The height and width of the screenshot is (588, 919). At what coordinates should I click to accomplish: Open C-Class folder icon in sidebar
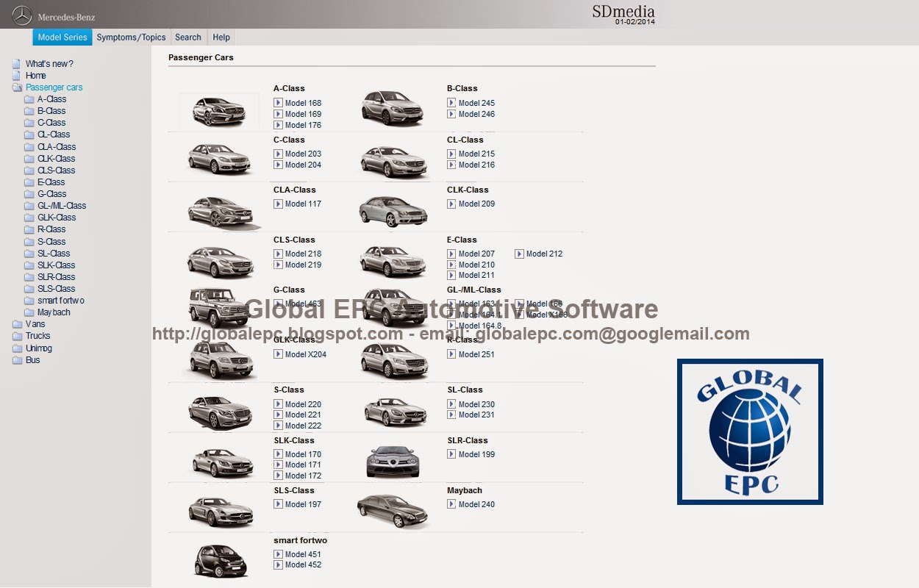pyautogui.click(x=29, y=123)
